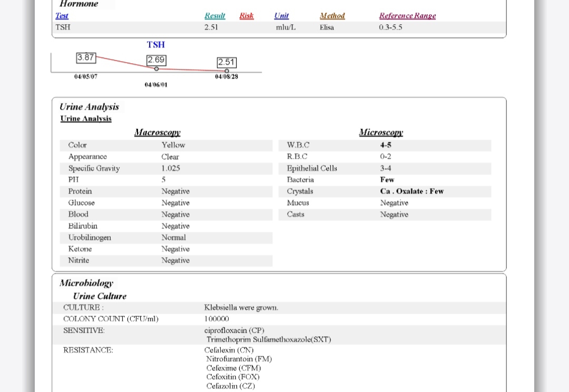Open the Reference Range header link
The image size is (569, 392).
point(407,16)
